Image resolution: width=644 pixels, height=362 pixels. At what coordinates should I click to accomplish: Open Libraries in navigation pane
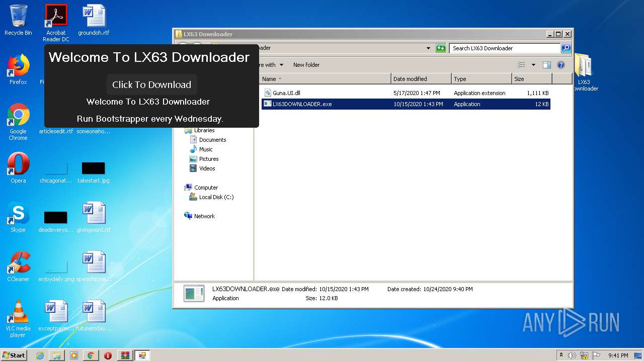[x=200, y=130]
